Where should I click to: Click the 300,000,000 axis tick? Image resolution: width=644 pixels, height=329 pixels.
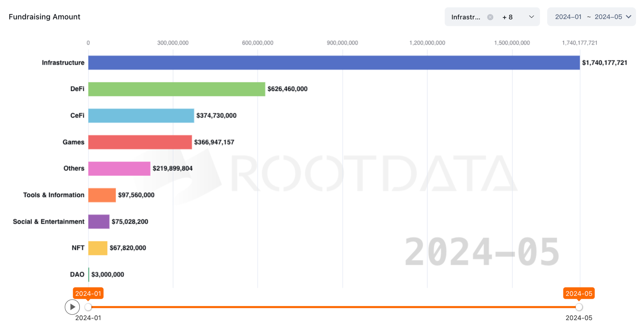coord(173,43)
